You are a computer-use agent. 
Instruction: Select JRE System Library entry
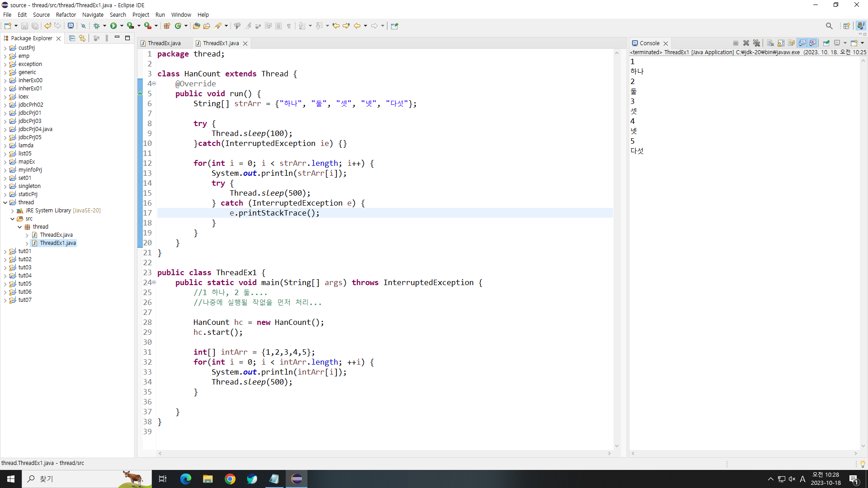click(48, 211)
